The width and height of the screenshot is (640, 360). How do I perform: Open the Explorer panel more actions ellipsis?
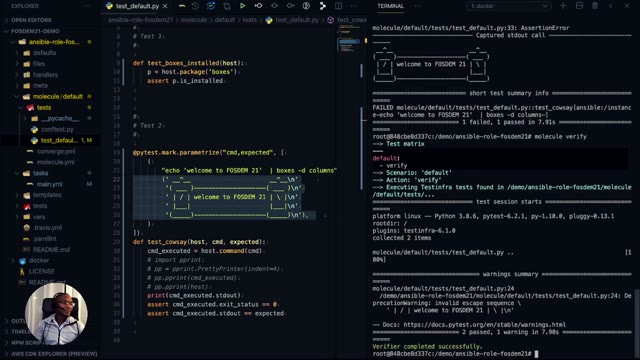[x=87, y=6]
